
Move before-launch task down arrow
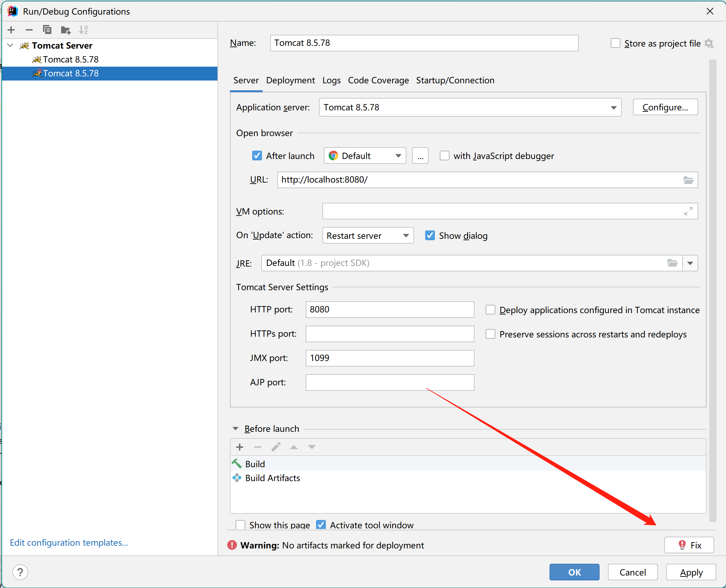pos(312,447)
